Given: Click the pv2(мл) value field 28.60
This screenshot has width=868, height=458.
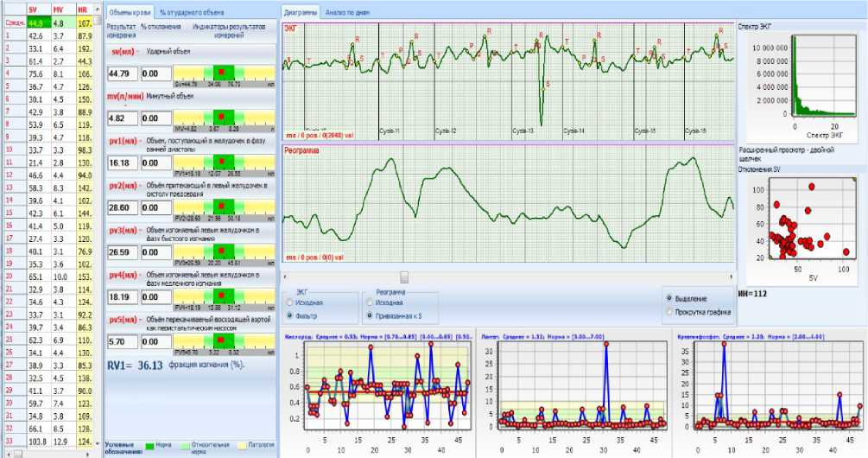Looking at the screenshot, I should pyautogui.click(x=123, y=207).
